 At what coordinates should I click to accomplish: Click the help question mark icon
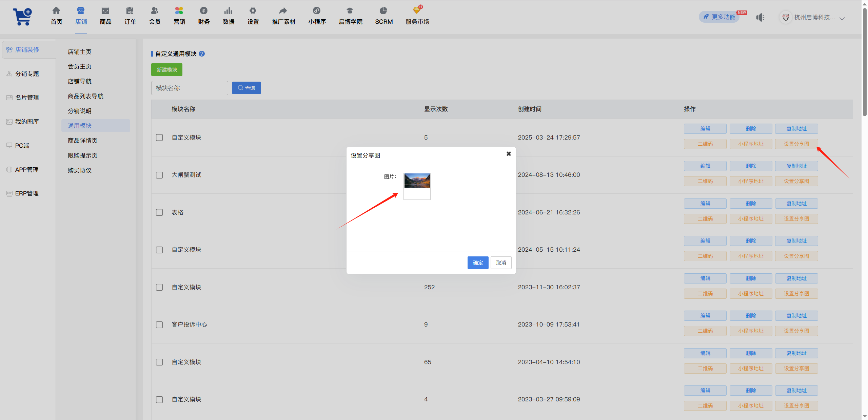point(202,54)
